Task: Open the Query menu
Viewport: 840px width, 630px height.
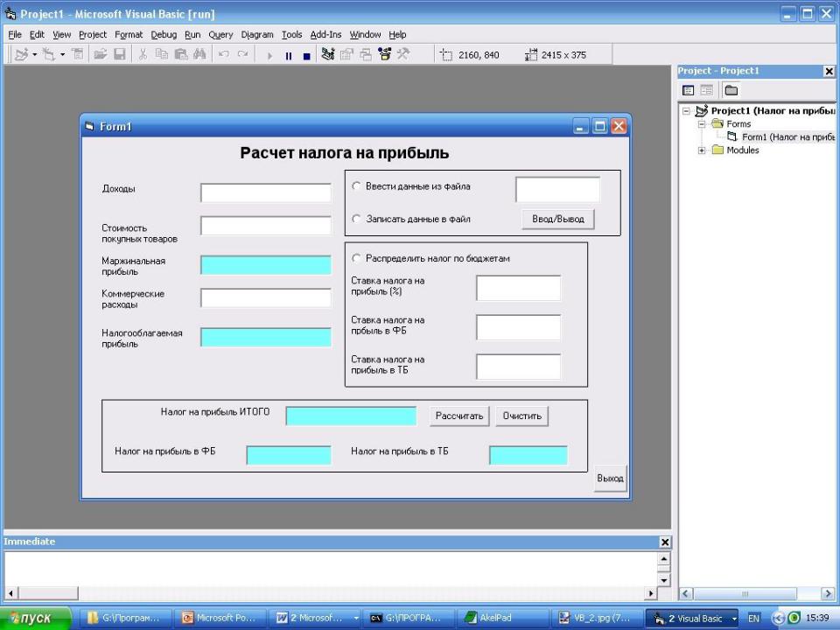Action: point(220,35)
